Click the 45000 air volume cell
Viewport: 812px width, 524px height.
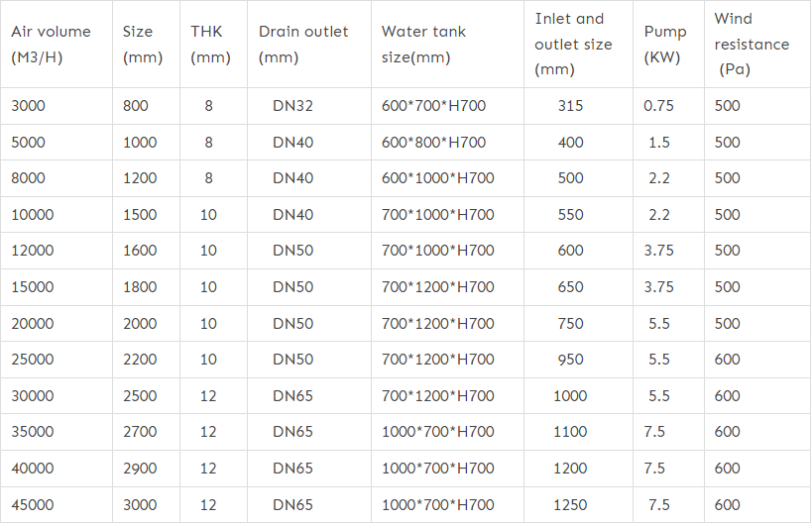(x=33, y=505)
